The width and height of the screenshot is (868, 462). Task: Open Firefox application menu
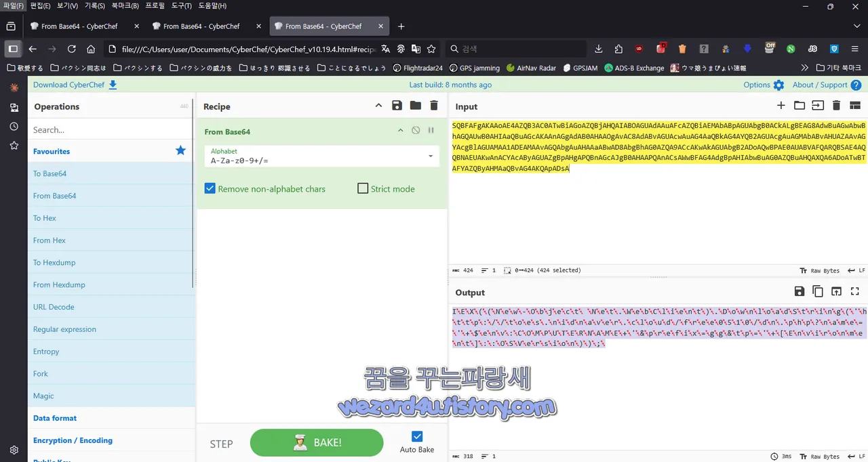tap(855, 49)
